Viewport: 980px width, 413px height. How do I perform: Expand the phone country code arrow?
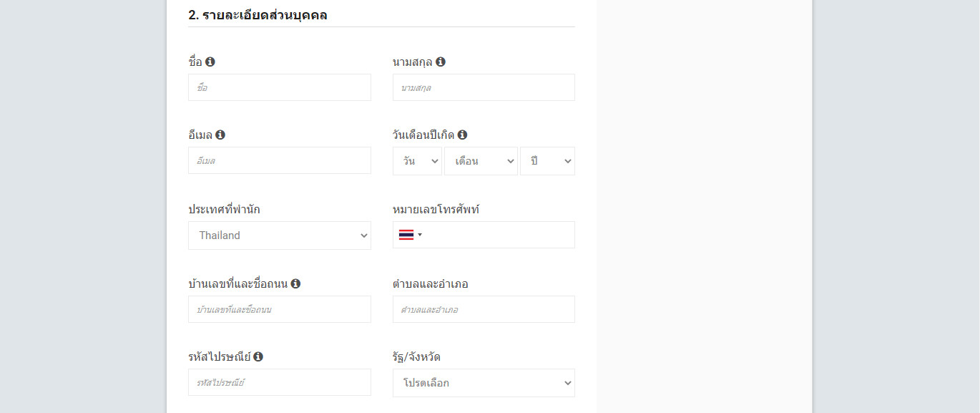click(x=420, y=235)
